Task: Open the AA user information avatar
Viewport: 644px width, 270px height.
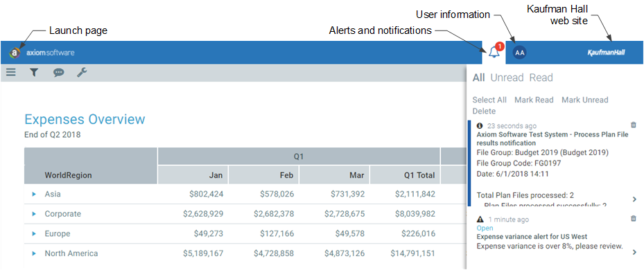Action: pyautogui.click(x=520, y=53)
